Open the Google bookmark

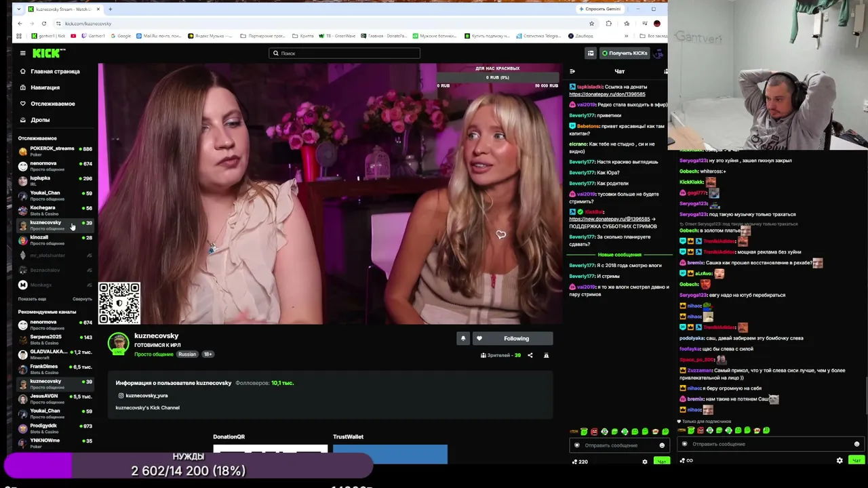[x=121, y=36]
